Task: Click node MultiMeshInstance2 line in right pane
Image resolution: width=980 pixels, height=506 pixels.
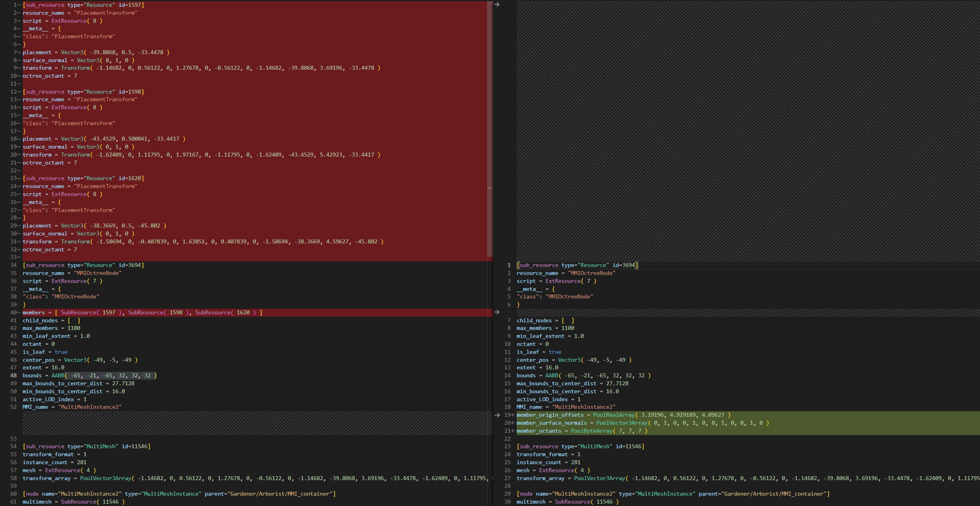Action: click(x=673, y=494)
